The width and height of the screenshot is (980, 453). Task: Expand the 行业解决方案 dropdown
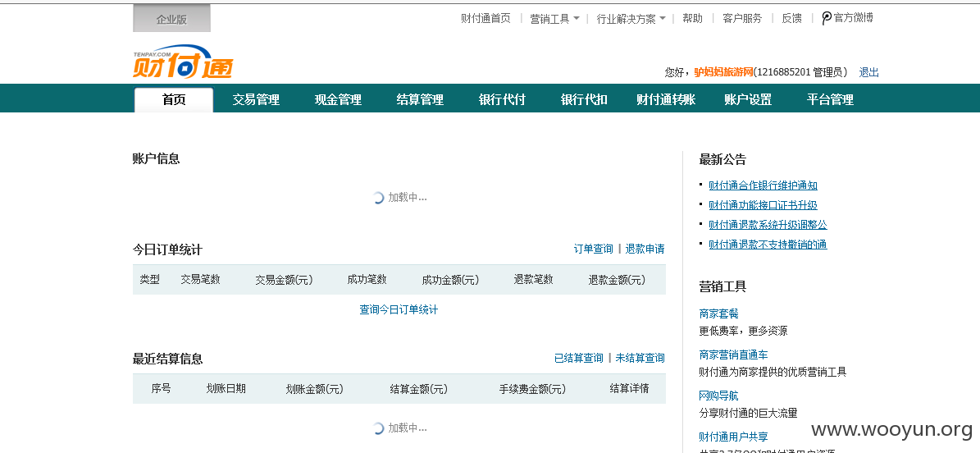tap(631, 19)
